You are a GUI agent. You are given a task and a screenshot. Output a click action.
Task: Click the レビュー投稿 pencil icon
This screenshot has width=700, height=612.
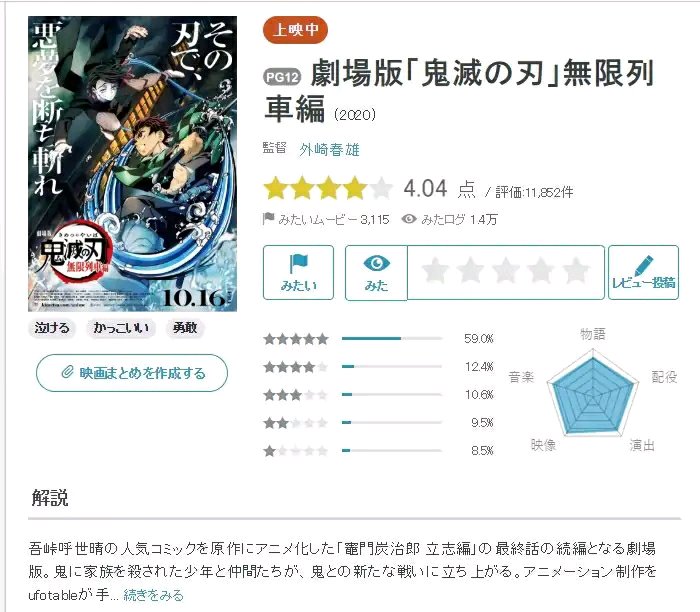643,265
